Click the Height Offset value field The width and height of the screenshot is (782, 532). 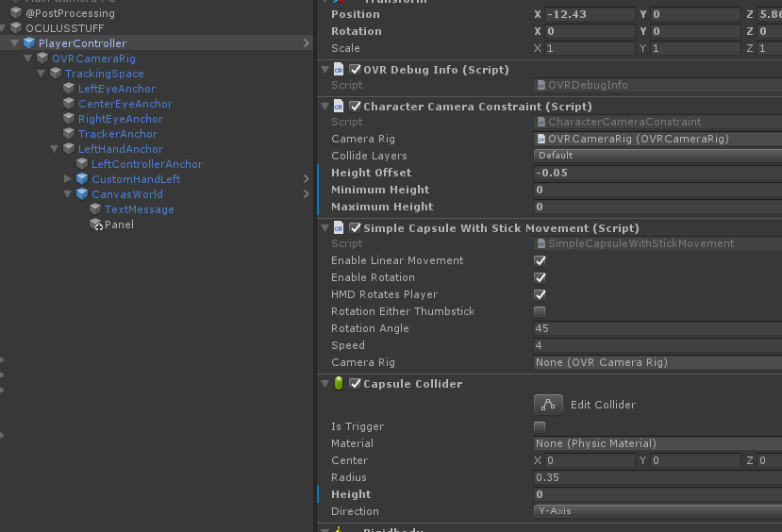tap(657, 173)
